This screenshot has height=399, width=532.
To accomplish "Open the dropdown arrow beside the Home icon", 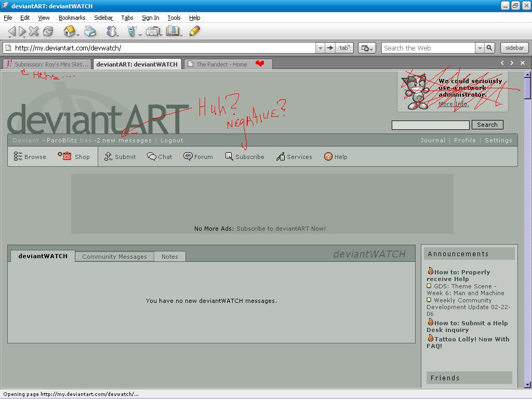I will coord(78,35).
